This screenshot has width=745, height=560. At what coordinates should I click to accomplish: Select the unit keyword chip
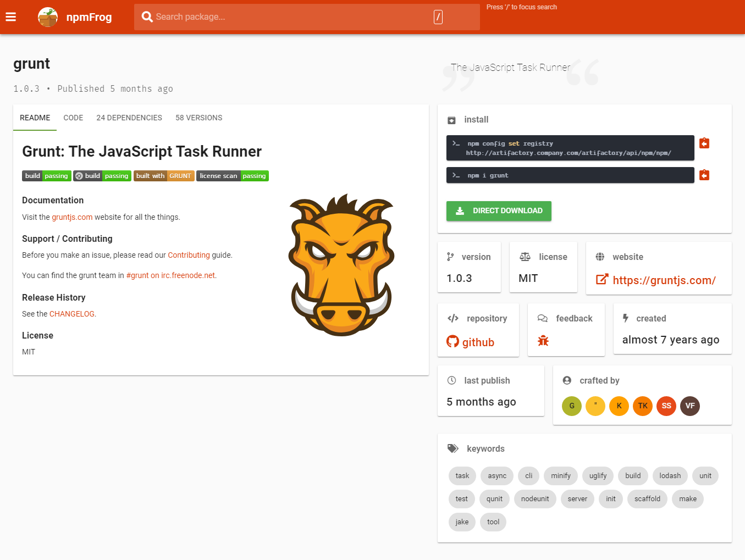(705, 476)
